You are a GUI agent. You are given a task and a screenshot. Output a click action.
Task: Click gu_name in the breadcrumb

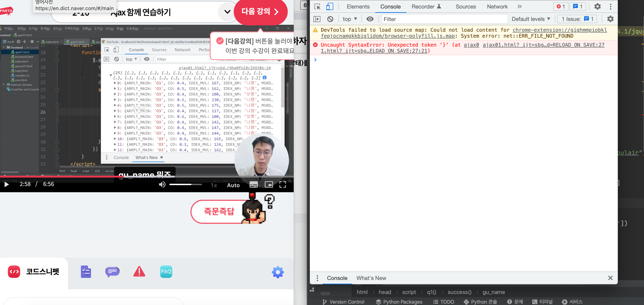493,292
